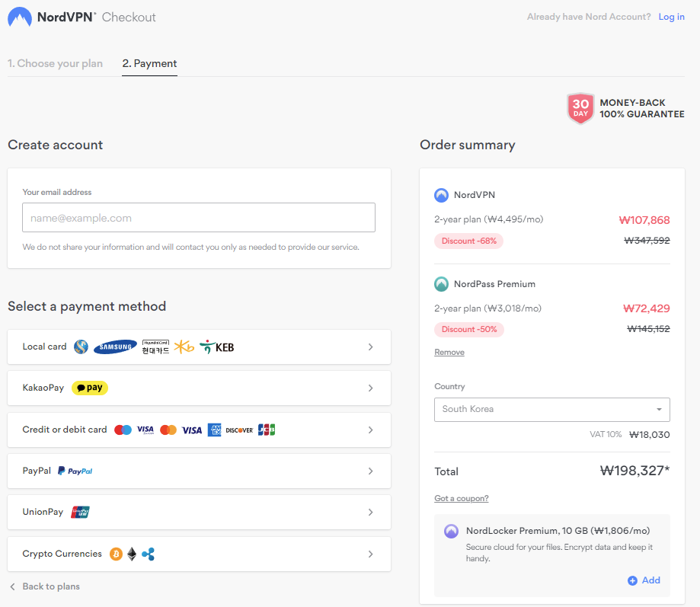Remove NordPass Premium from the order
700x607 pixels.
449,352
